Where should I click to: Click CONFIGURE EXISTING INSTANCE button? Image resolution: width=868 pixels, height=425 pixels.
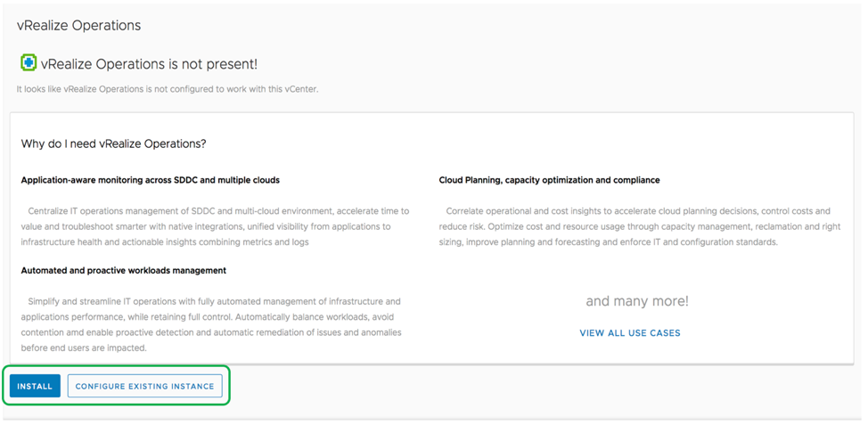[x=144, y=386]
